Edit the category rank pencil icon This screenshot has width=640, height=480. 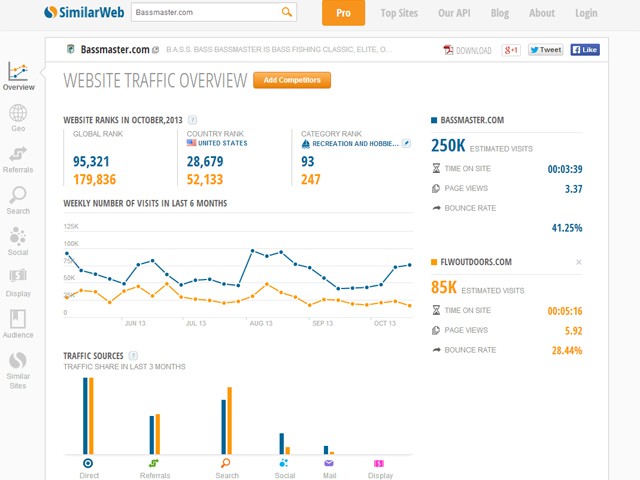[406, 143]
